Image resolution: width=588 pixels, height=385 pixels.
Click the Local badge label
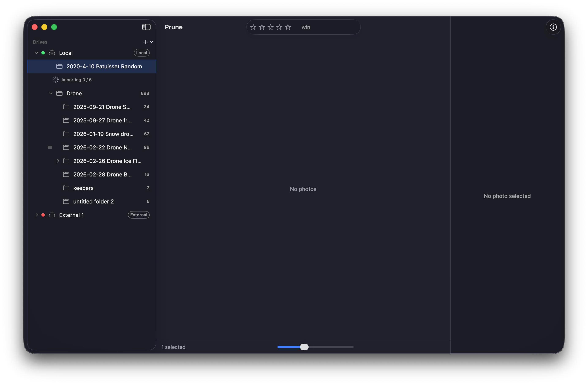(142, 53)
